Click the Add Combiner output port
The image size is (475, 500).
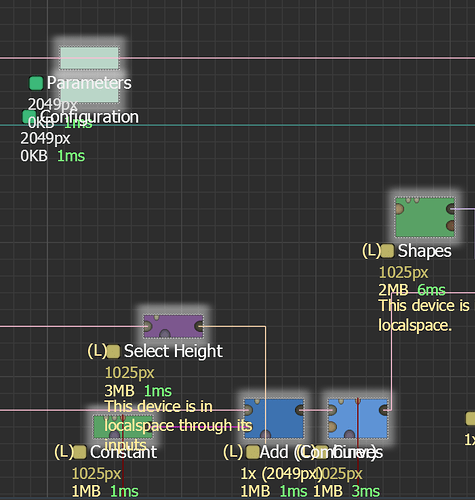click(x=300, y=410)
